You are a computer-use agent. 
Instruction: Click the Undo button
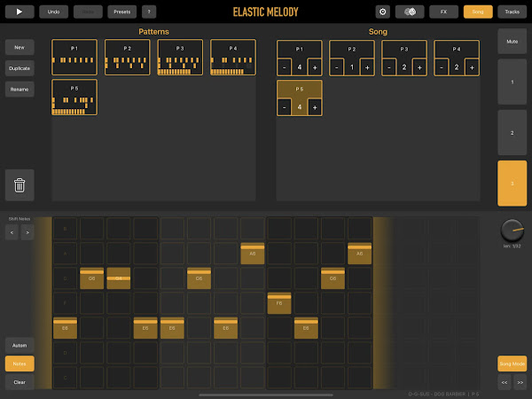pyautogui.click(x=53, y=12)
